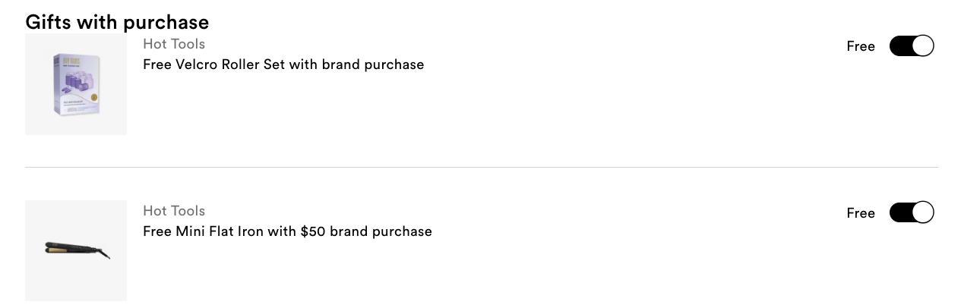Viewport: 980px width, 308px height.
Task: Click the white knob on Velcro Roller toggle
Action: click(922, 46)
